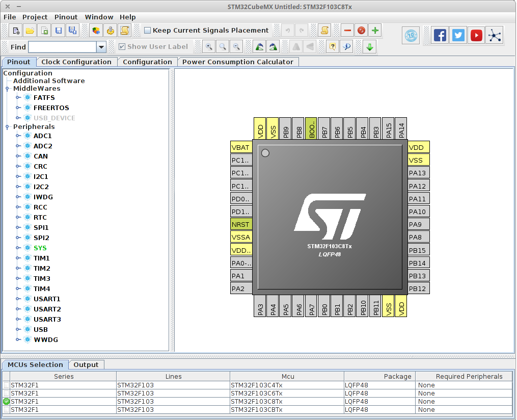
Task: Open the Facebook link icon
Action: pyautogui.click(x=440, y=35)
